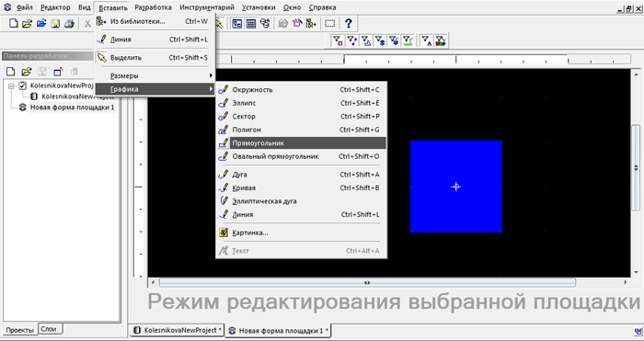Open the Инструментарий menu
Image resolution: width=644 pixels, height=341 pixels.
pos(207,7)
